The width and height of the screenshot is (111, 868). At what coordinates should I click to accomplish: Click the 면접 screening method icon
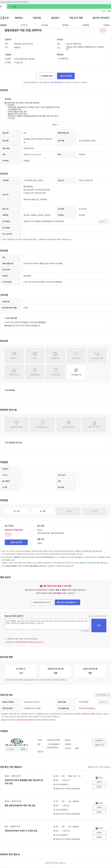pos(42,511)
